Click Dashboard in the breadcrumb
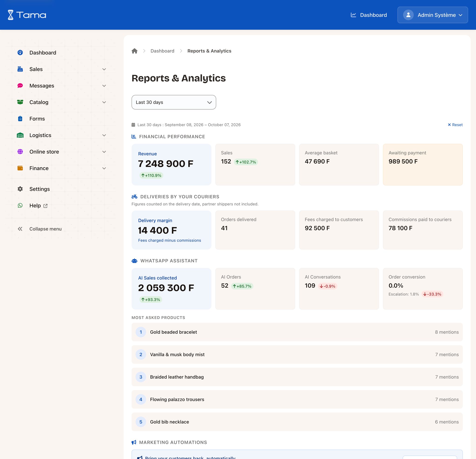 point(162,51)
